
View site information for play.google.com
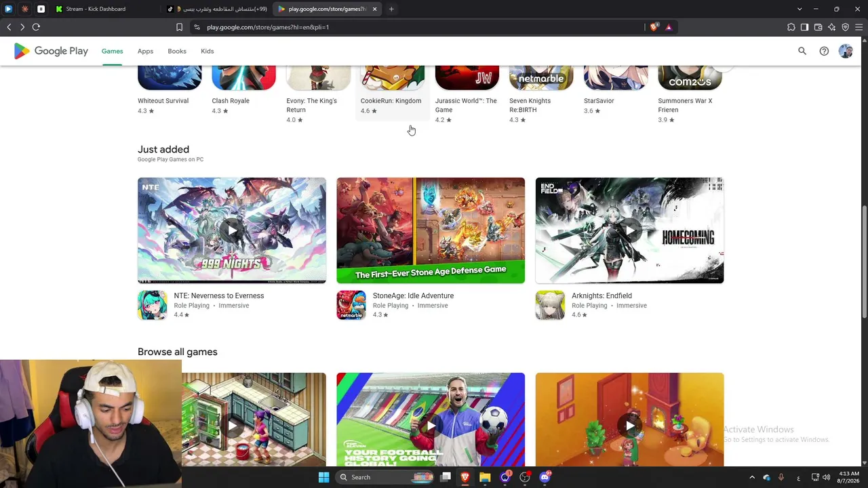point(197,27)
